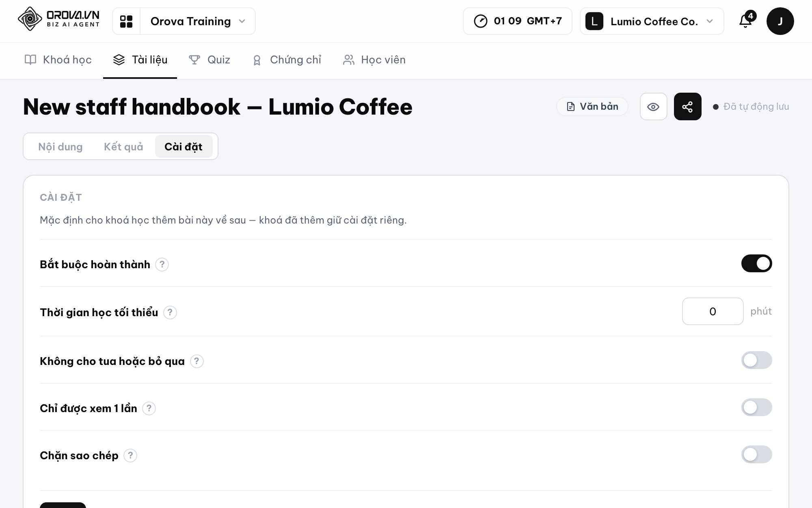Screen dimensions: 812x508
Task: Show help for Không cho tua hoặc bỏ qua
Action: 197,361
